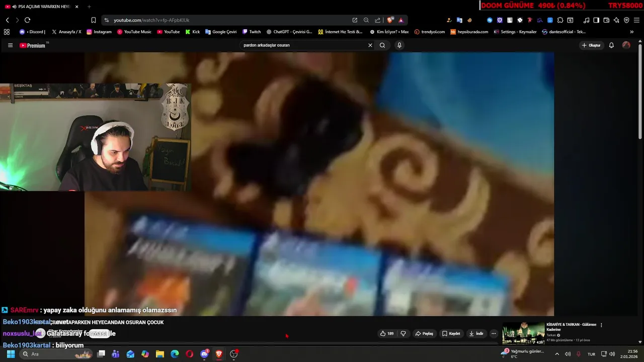The width and height of the screenshot is (644, 362).
Task: Open OBS Studio from the taskbar
Action: [x=233, y=354]
